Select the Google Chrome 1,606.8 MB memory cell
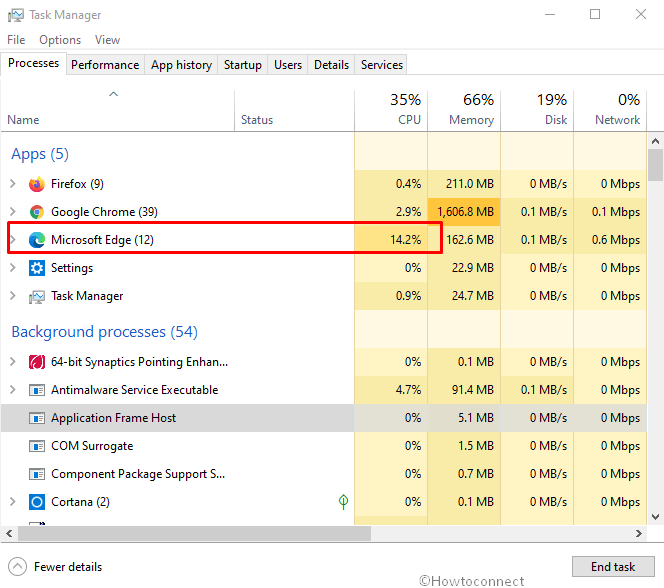This screenshot has width=664, height=588. point(464,212)
